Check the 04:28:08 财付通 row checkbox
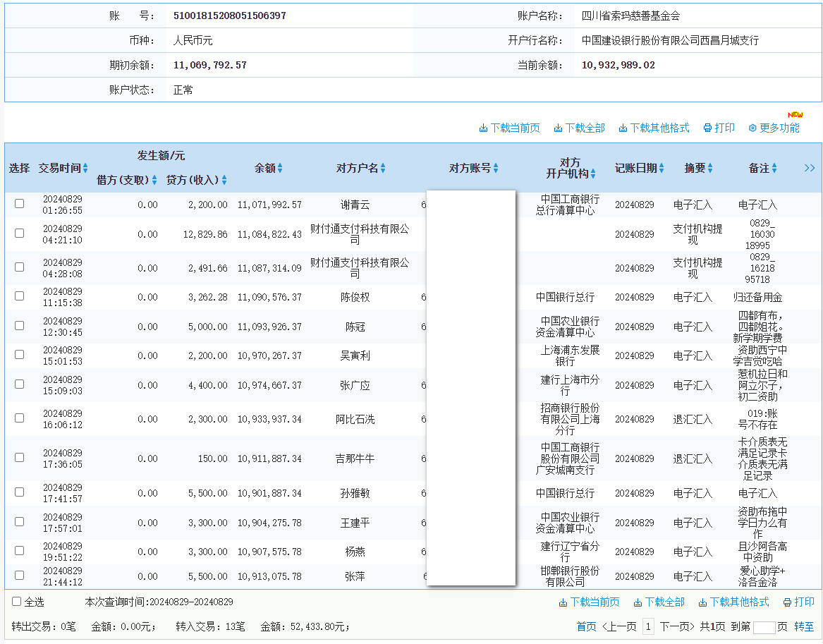823x644 pixels. point(20,267)
